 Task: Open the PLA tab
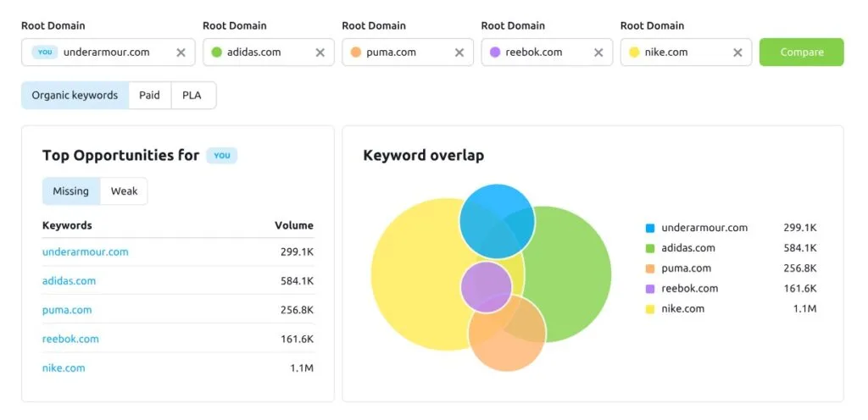tap(192, 95)
